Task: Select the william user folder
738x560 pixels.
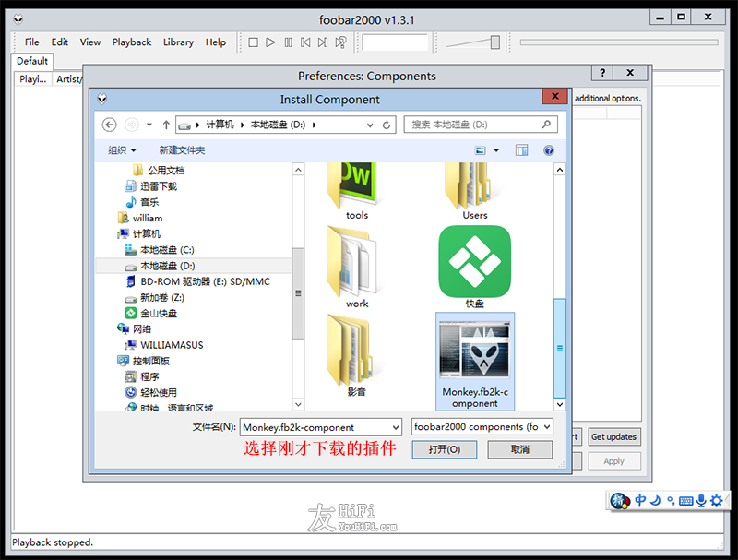Action: point(140,219)
